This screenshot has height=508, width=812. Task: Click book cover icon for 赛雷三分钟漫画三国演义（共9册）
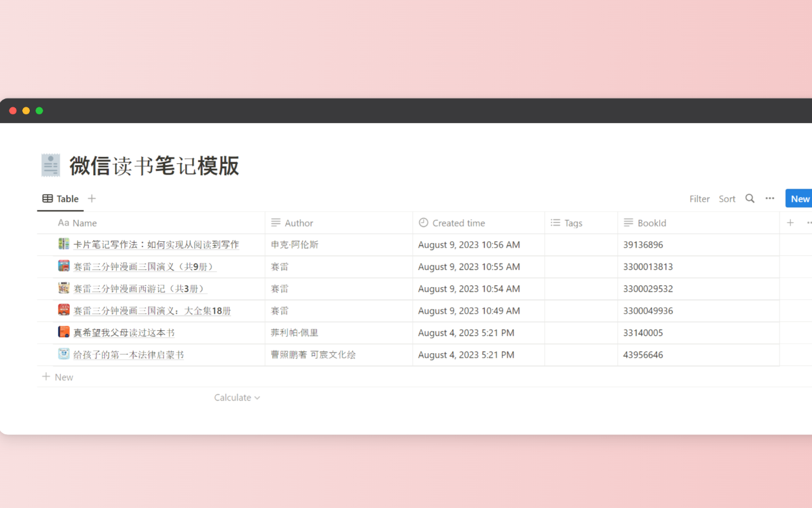coord(63,266)
